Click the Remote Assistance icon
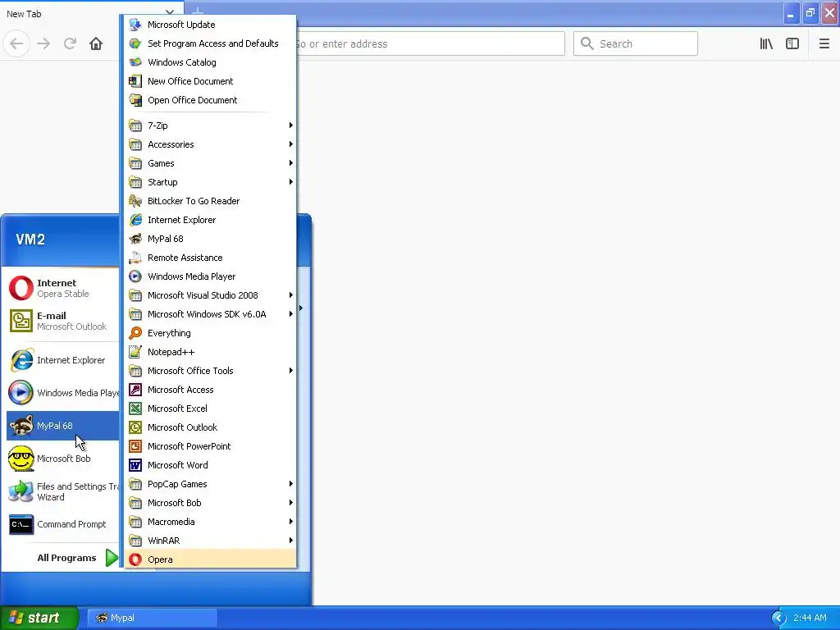 point(135,258)
